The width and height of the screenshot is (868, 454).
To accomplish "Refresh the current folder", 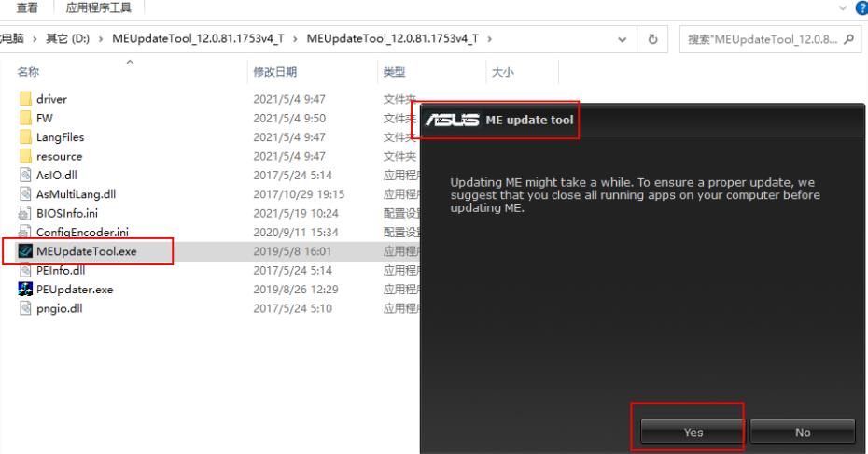I will (652, 39).
